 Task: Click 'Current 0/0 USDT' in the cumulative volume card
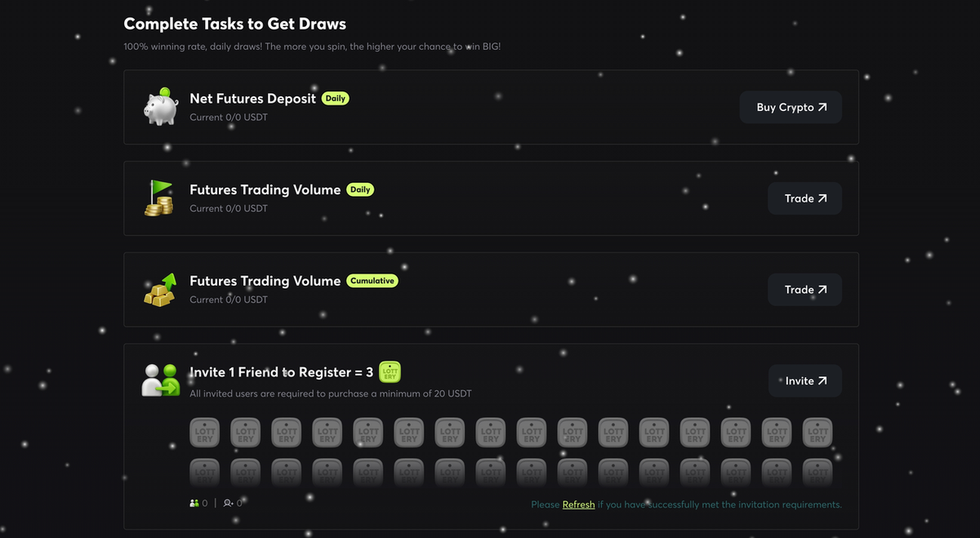pos(229,300)
